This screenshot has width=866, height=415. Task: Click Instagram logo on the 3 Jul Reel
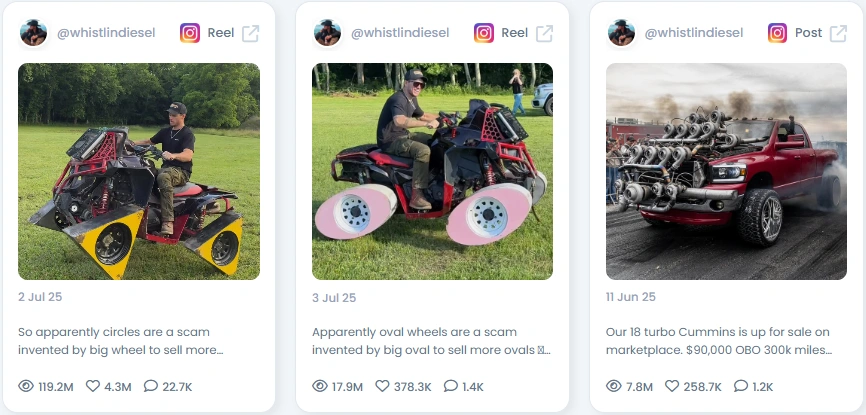pyautogui.click(x=483, y=33)
